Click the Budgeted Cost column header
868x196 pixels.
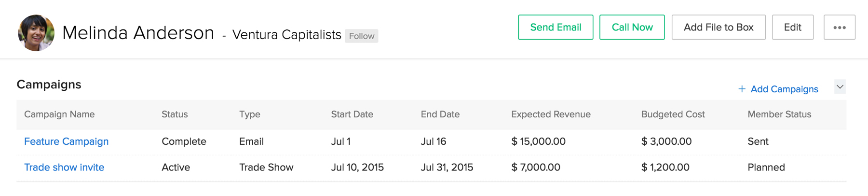click(673, 114)
